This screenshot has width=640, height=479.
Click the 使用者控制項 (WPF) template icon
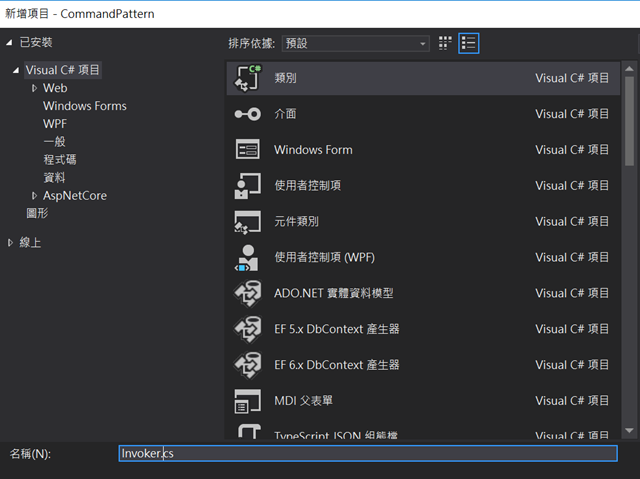click(247, 257)
